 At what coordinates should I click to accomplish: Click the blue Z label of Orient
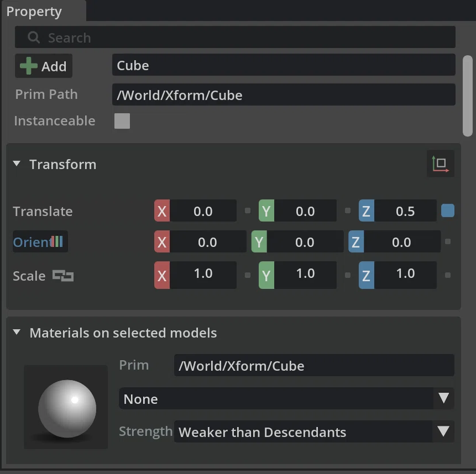pos(356,242)
